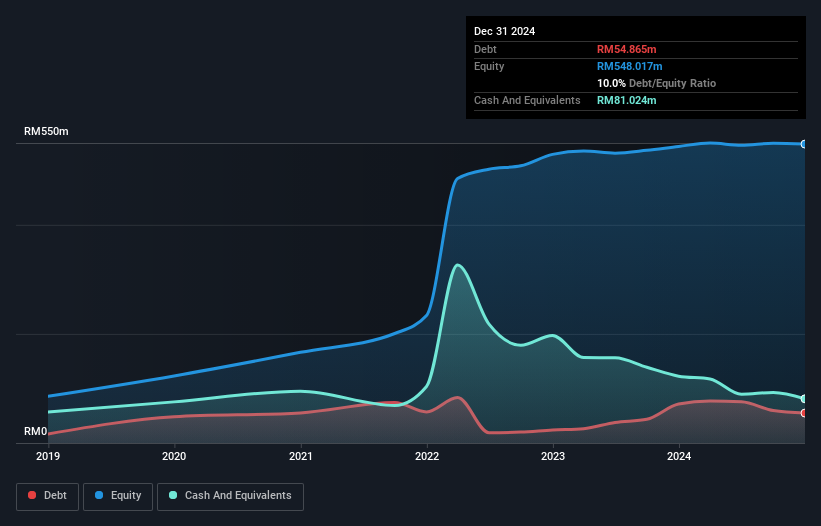Click the 2019 x-axis label
The height and width of the screenshot is (526, 821).
coord(48,456)
